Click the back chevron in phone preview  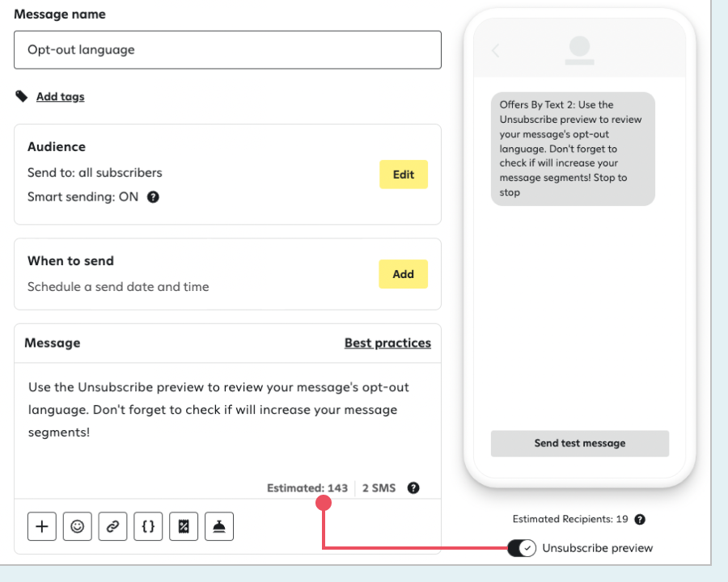pos(496,49)
